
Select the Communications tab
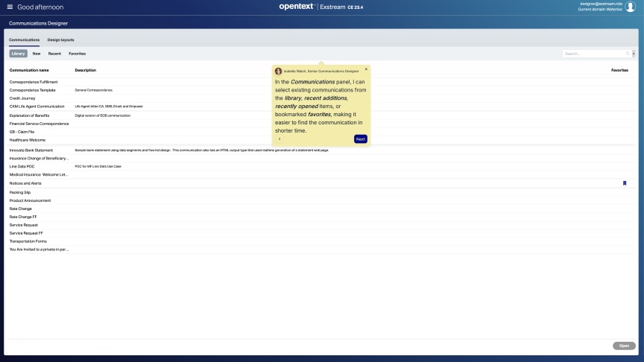tap(24, 39)
